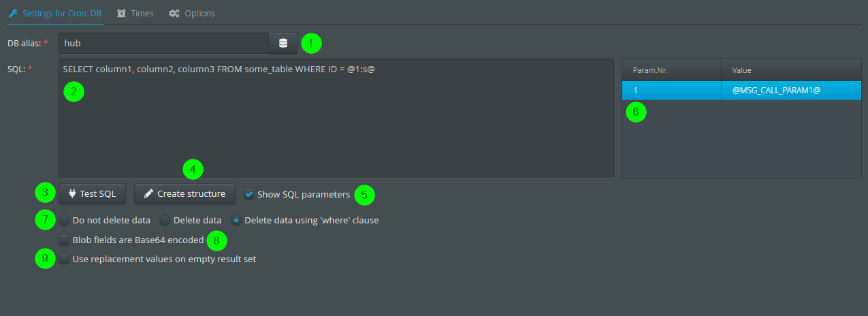Click the database icon next to DB alias
This screenshot has height=316, width=868.
283,43
